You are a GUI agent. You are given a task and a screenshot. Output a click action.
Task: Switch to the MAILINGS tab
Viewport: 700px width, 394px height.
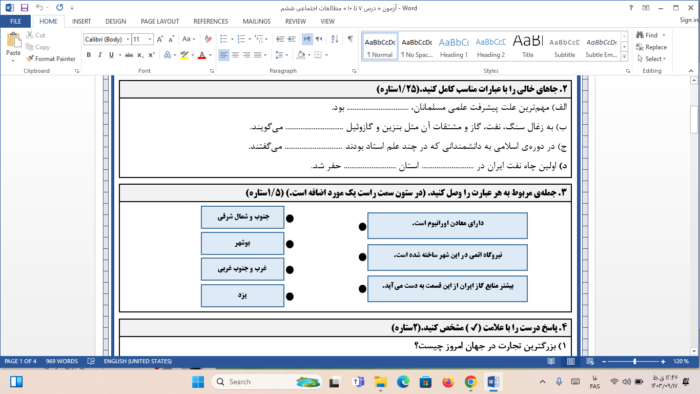click(257, 21)
